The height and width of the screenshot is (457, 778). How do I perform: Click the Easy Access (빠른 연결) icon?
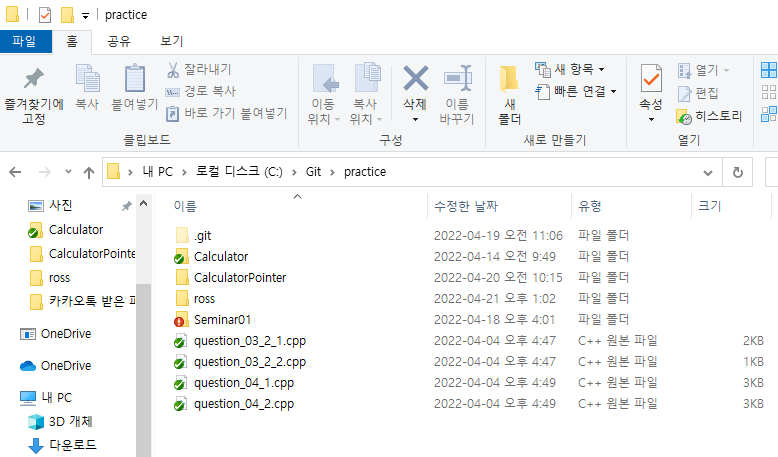(542, 92)
